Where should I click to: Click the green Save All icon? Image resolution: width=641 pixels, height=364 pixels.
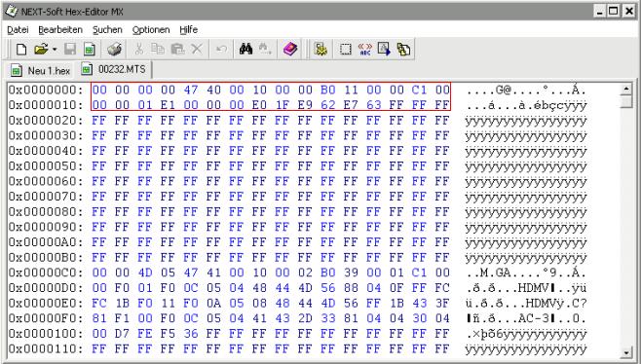tap(90, 50)
